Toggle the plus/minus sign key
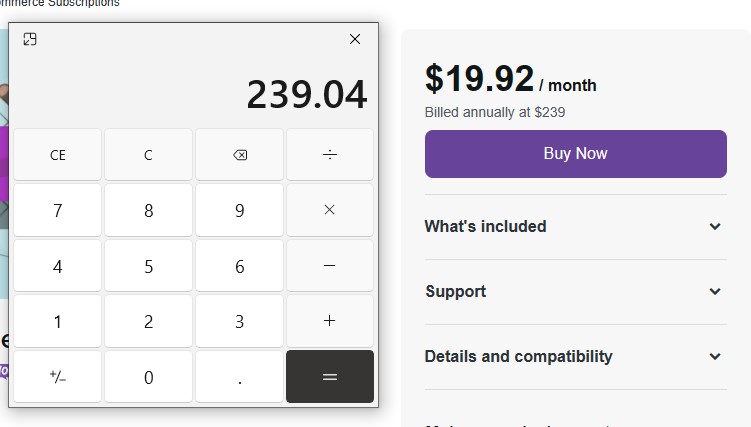 pos(57,377)
